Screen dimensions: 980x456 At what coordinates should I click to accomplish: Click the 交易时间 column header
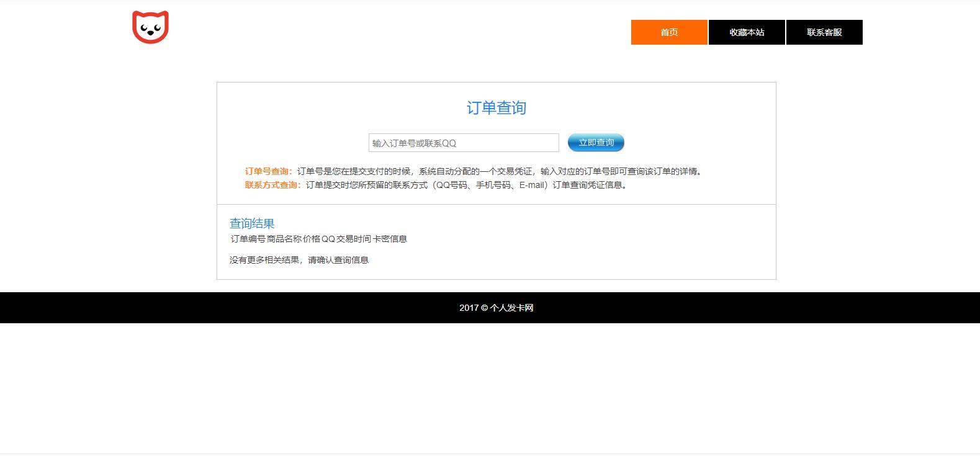[x=353, y=239]
